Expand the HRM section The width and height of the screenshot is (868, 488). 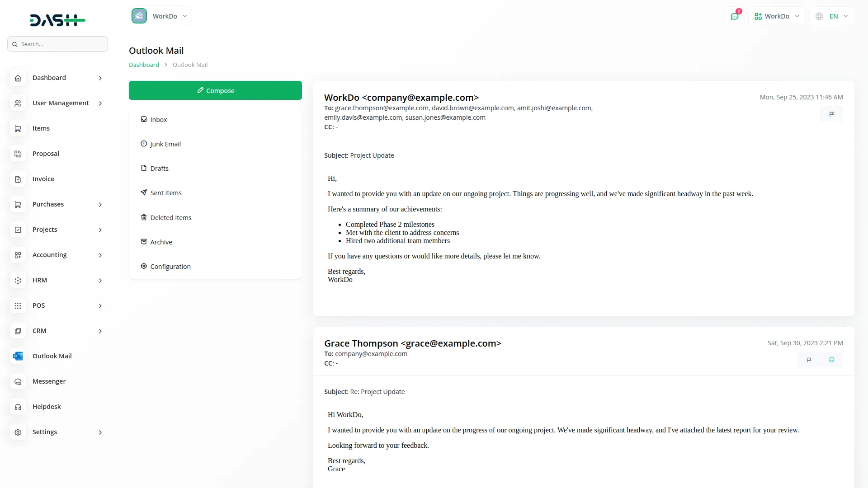coord(40,280)
